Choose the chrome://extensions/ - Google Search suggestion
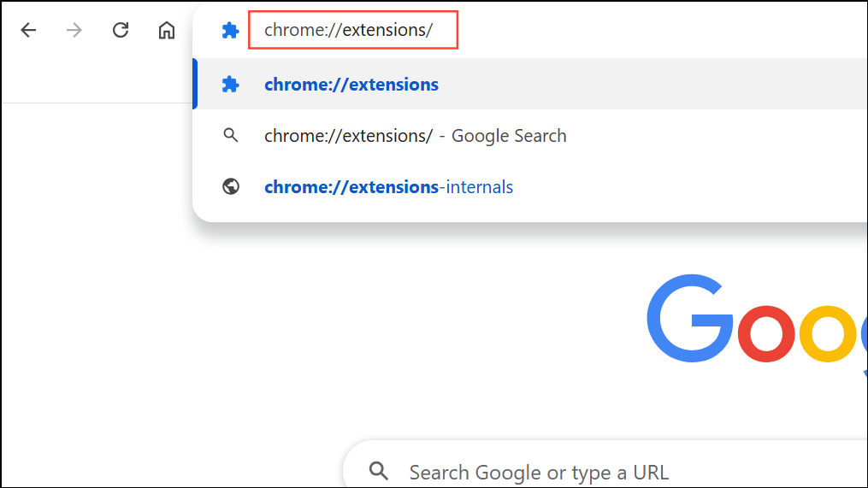 point(415,135)
